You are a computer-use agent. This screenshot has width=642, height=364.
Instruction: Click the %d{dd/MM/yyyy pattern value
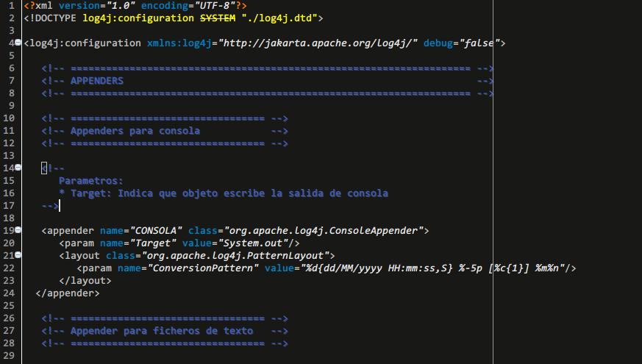click(344, 268)
